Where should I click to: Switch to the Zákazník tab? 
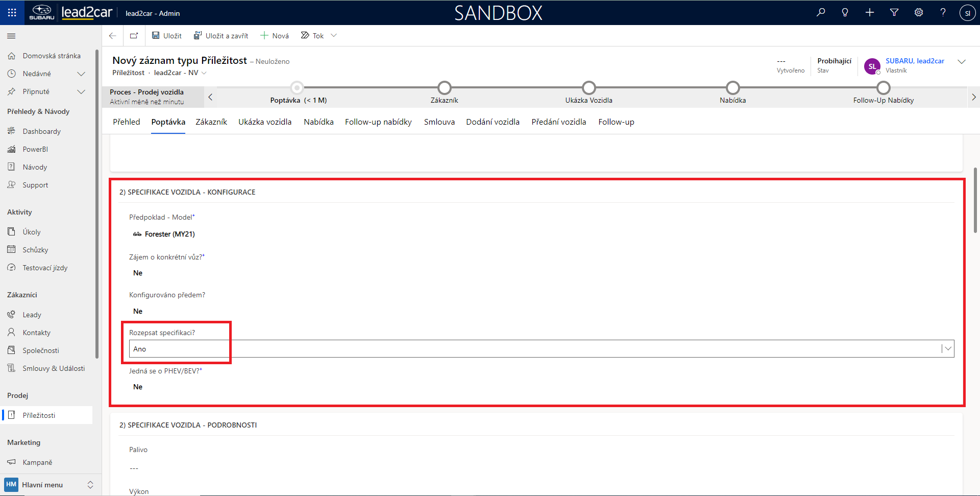211,122
